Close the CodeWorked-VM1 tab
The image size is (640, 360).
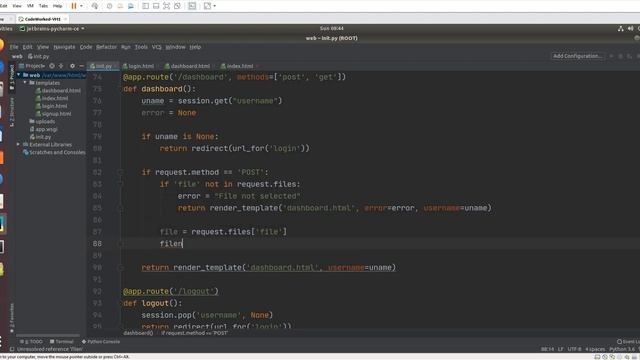(65, 19)
